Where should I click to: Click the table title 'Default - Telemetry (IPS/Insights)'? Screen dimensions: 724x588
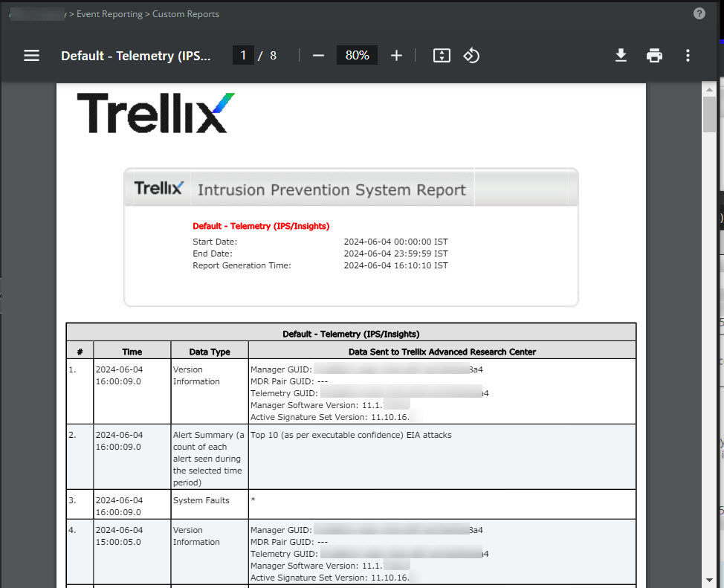click(x=351, y=334)
